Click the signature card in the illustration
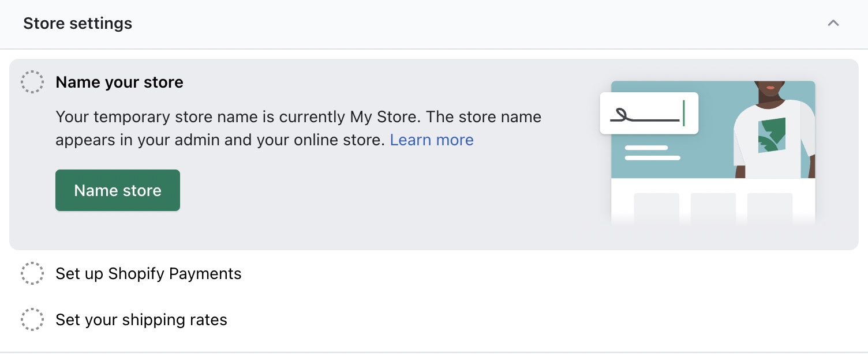 pos(649,113)
